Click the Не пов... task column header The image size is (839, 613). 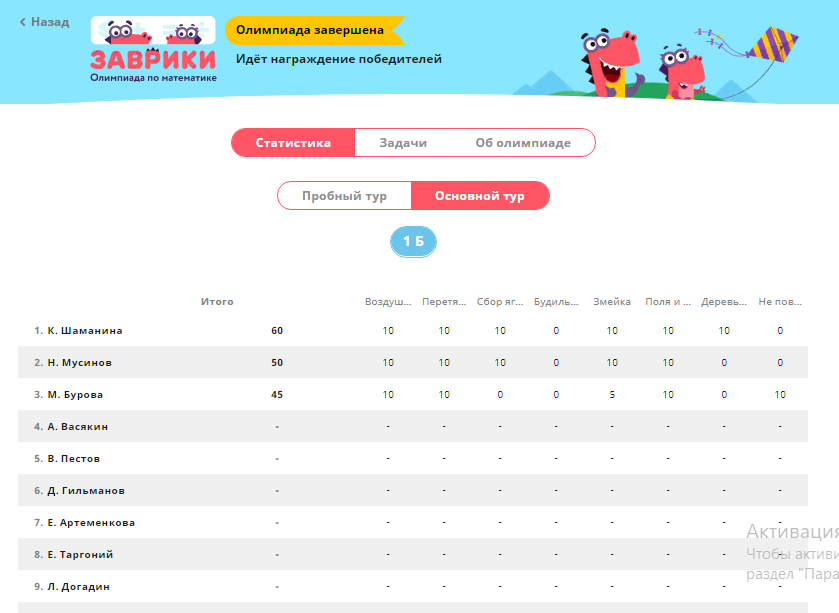[780, 302]
